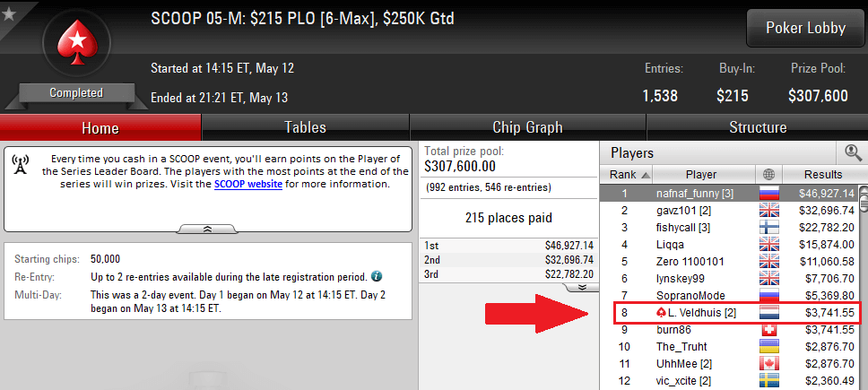Click the Entries 1,538 value
Viewport: 868px width, 390px height.
[660, 96]
